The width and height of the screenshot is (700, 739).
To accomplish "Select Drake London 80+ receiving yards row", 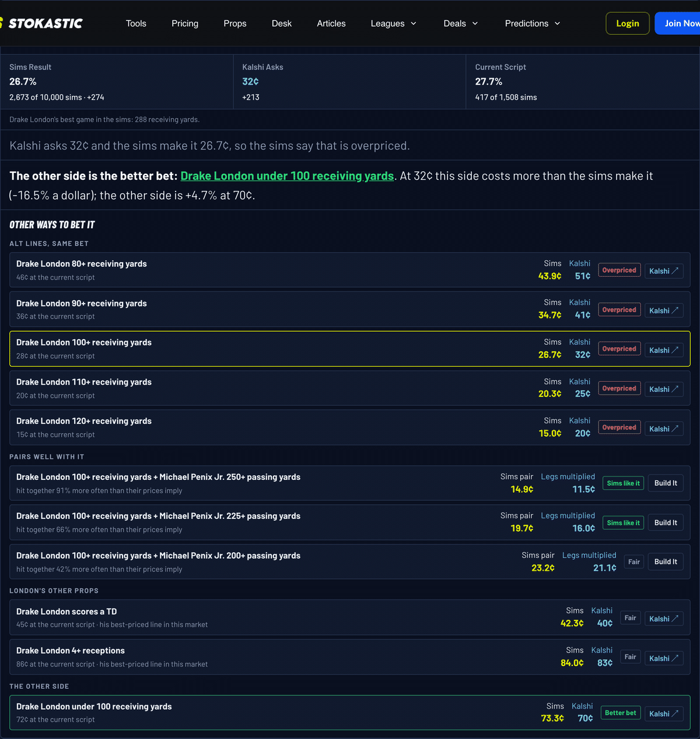I will (350, 270).
